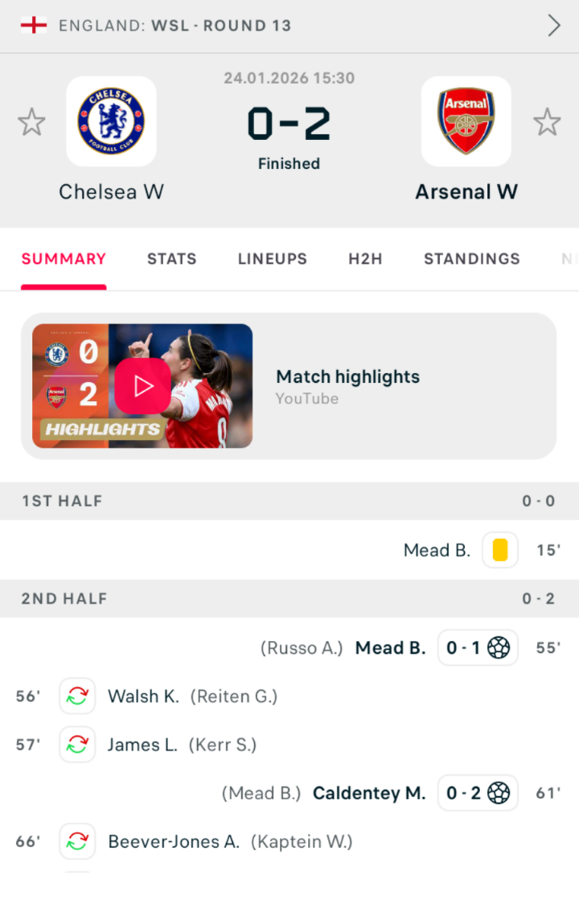
Task: Switch to the STATS tab
Action: pos(171,259)
